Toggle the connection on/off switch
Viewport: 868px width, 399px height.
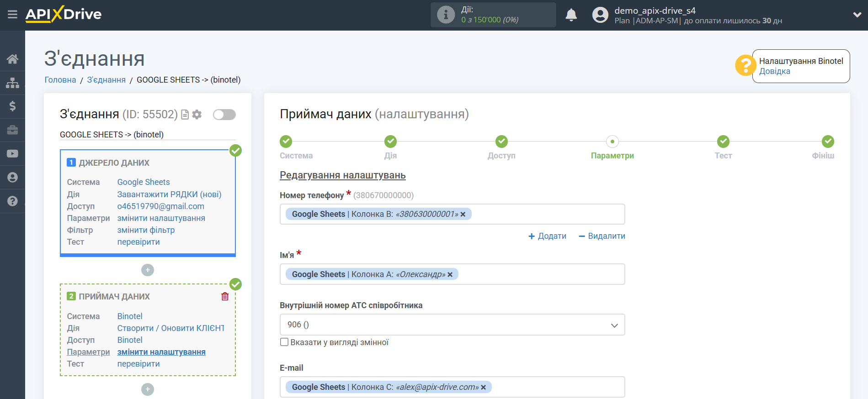pyautogui.click(x=224, y=115)
